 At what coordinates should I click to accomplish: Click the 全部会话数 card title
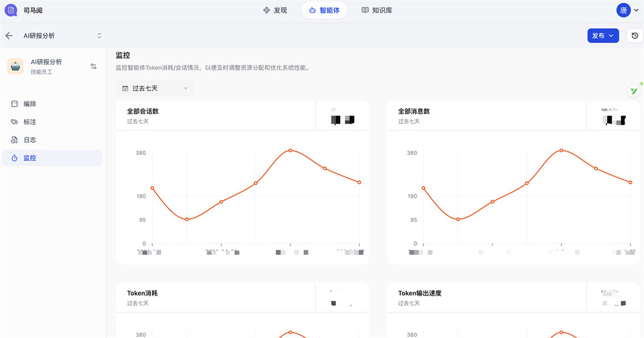pyautogui.click(x=142, y=111)
